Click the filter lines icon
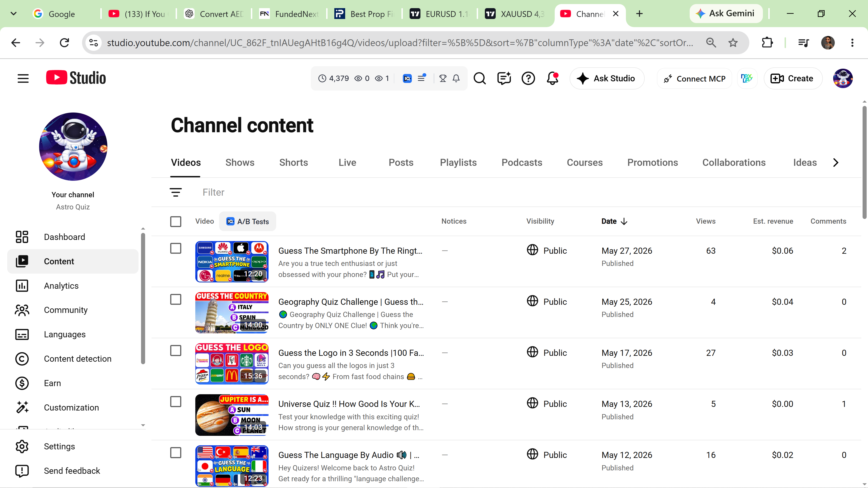Screen dimensions: 868x488 point(176,192)
